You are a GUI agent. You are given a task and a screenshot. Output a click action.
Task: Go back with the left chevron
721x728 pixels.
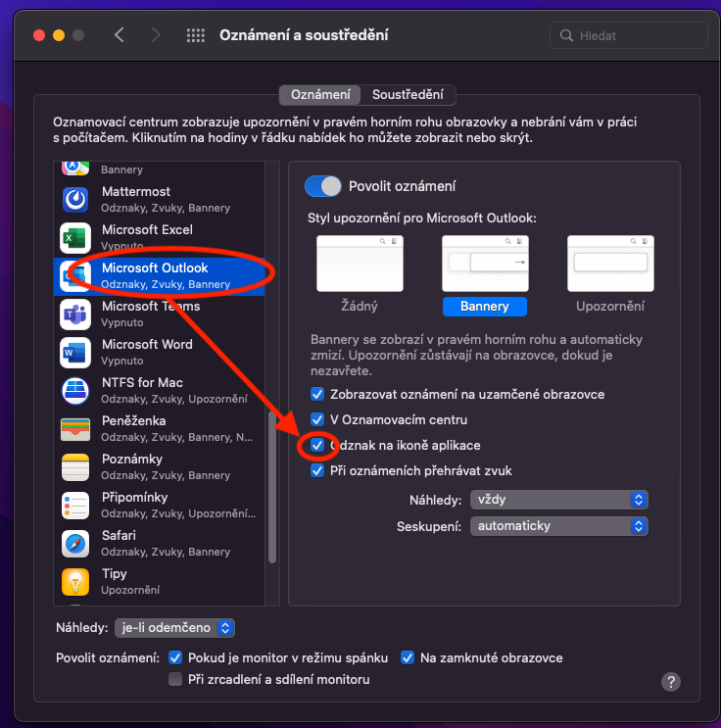(120, 35)
